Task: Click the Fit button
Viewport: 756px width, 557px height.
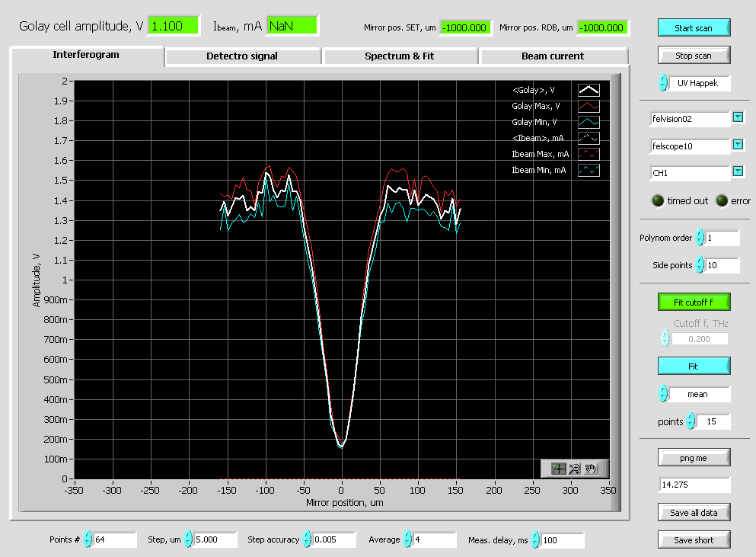Action: click(694, 367)
